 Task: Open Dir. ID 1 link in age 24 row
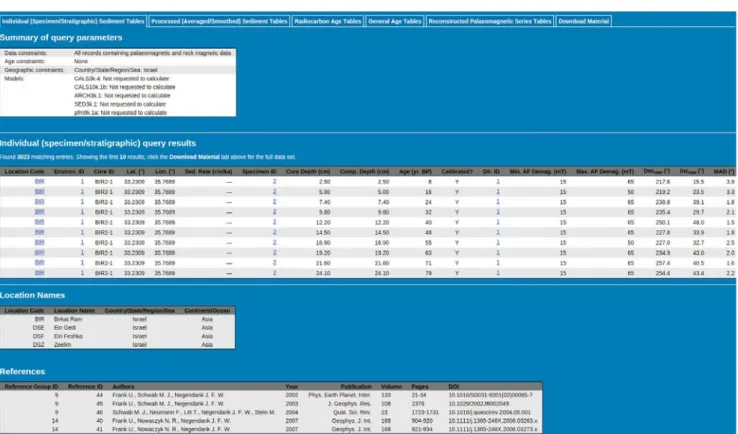[x=498, y=202]
